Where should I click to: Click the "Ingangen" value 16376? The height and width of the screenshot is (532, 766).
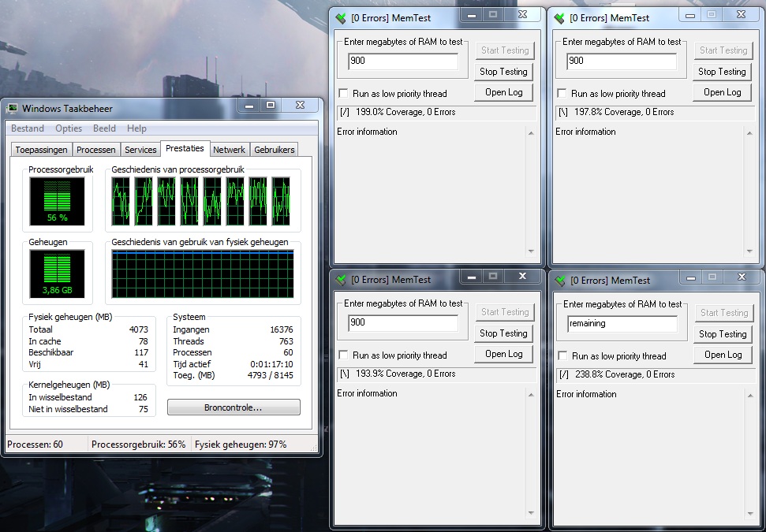(282, 330)
